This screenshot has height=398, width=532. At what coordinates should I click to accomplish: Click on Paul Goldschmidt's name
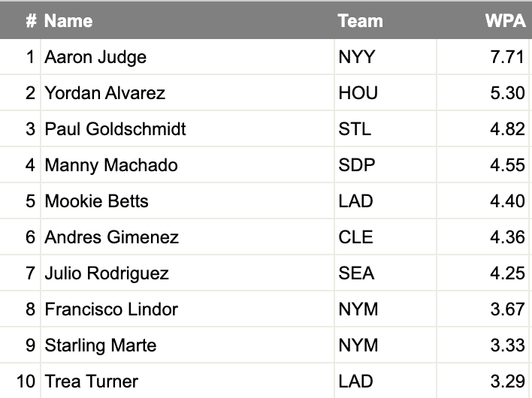pyautogui.click(x=115, y=129)
